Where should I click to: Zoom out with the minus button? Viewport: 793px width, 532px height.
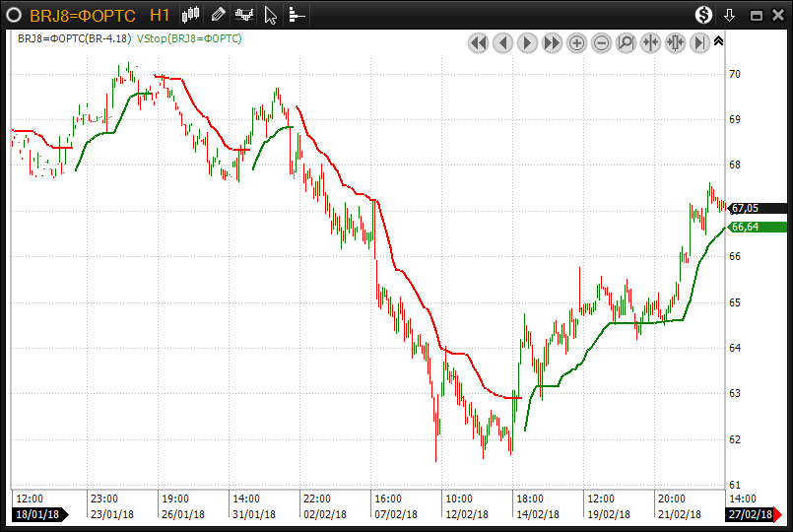[x=601, y=42]
